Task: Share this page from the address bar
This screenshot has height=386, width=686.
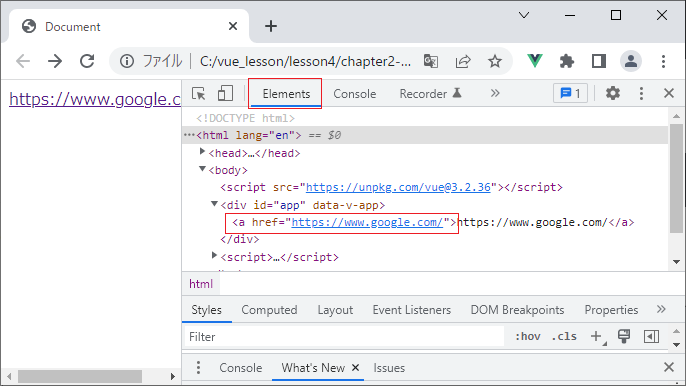Action: pyautogui.click(x=463, y=61)
